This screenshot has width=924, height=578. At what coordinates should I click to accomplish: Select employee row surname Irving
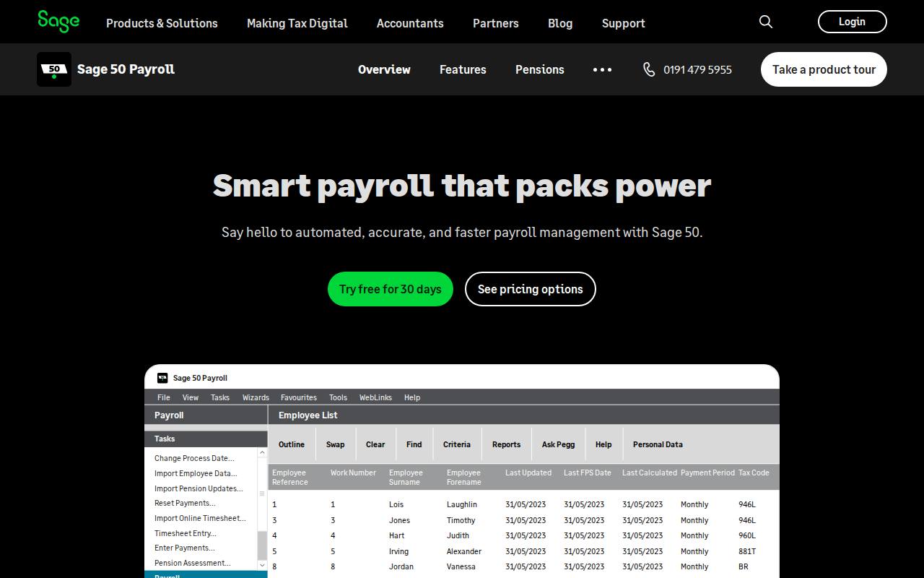(x=398, y=551)
